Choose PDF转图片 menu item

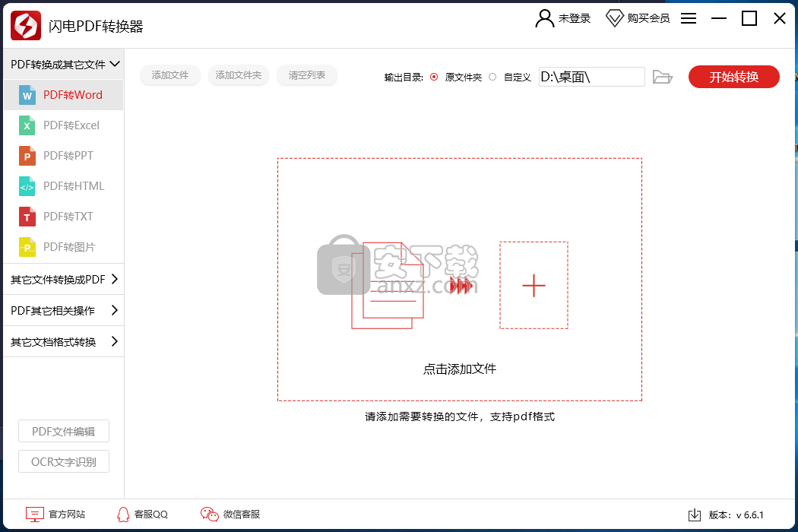tap(64, 247)
